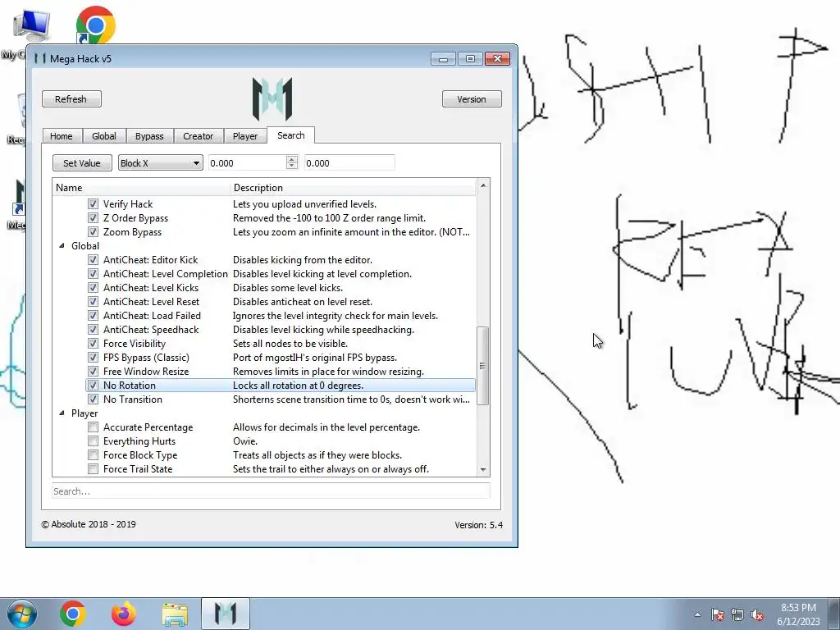Switch to the Player tab
The image size is (840, 630).
click(x=245, y=136)
